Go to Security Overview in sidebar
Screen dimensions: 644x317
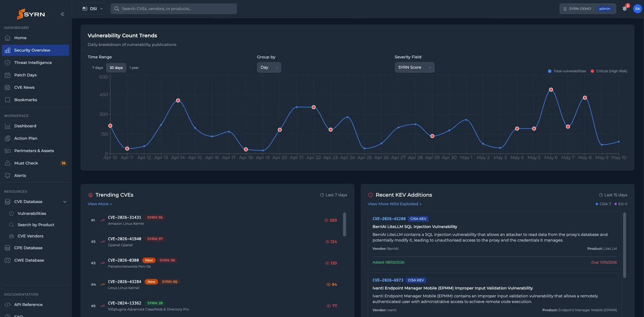click(x=36, y=50)
